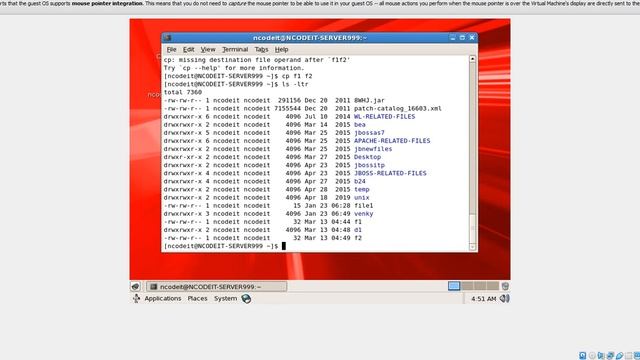
Task: Click the venky directory name
Action: [x=363, y=213]
